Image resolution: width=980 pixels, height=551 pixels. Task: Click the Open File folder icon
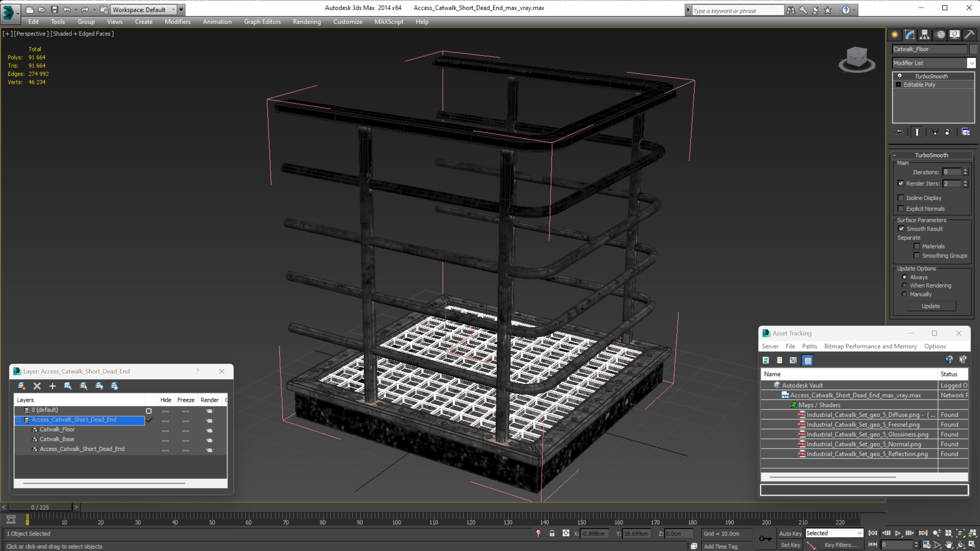click(42, 10)
